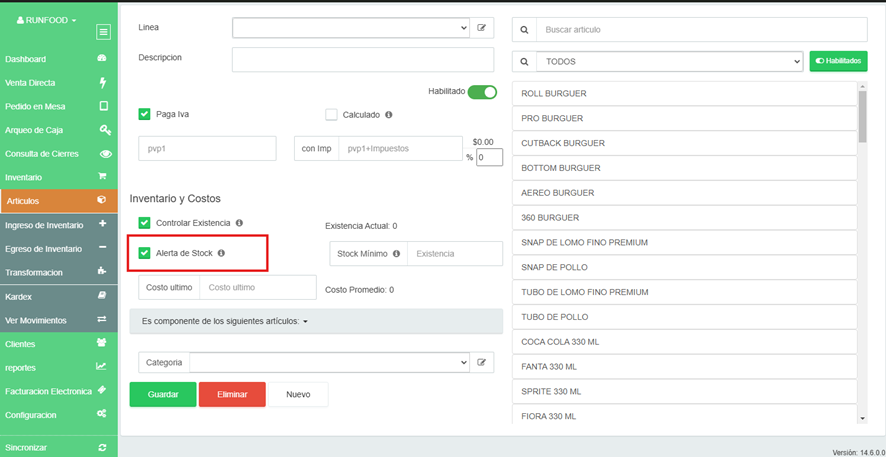
Task: Open the Linea dropdown
Action: 351,27
